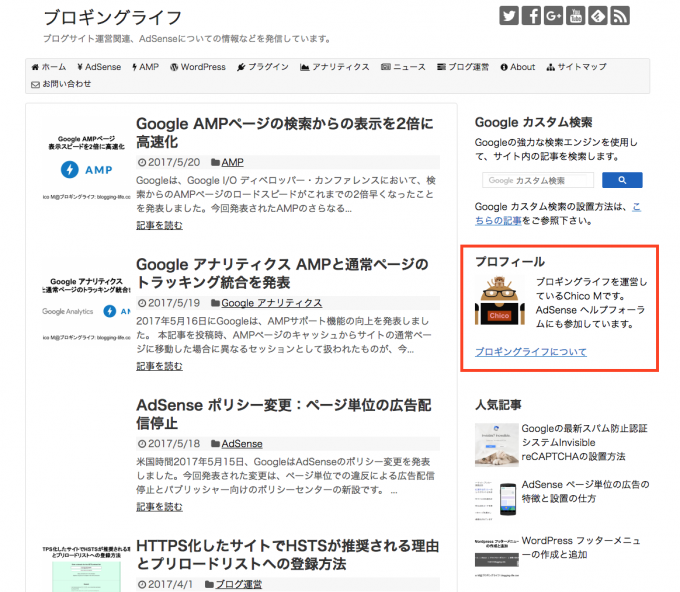680x592 pixels.
Task: Click Google Analytics thumbnail of second article
Action: tap(87, 310)
